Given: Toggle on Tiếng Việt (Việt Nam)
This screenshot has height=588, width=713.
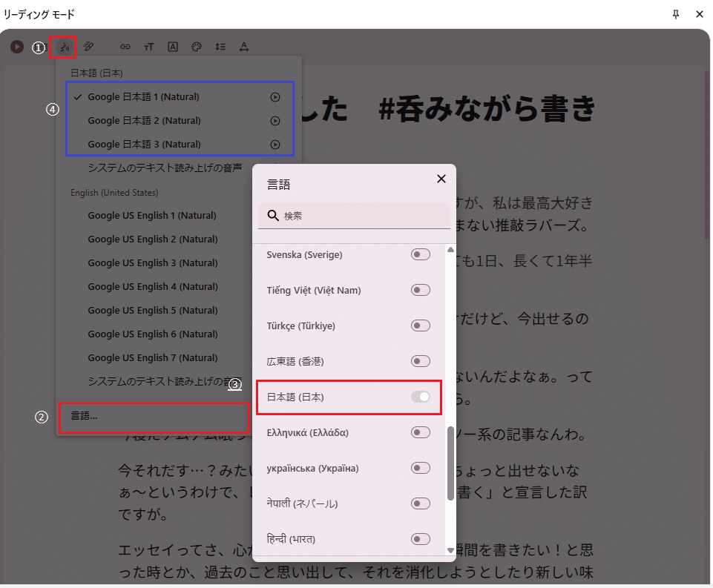Looking at the screenshot, I should [x=420, y=290].
